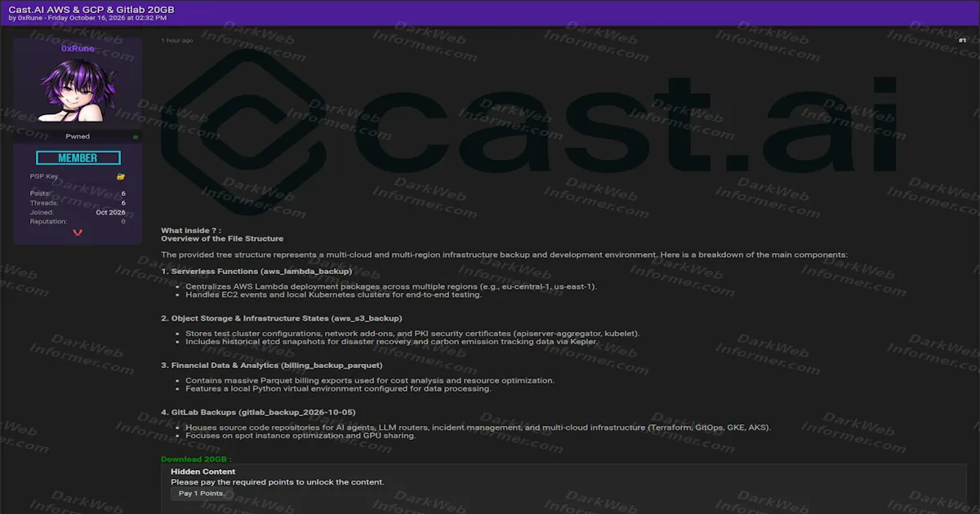The image size is (980, 514).
Task: Click the 'Pwned' user title
Action: tap(78, 137)
